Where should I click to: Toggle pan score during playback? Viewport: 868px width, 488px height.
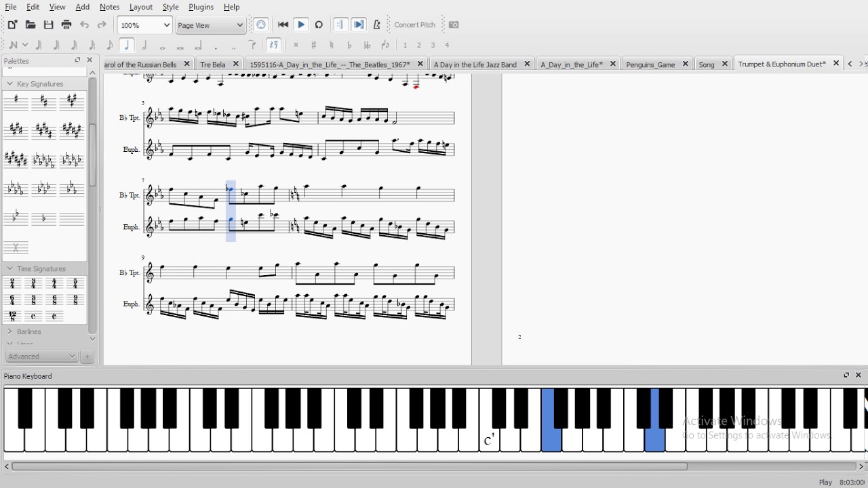(x=359, y=25)
